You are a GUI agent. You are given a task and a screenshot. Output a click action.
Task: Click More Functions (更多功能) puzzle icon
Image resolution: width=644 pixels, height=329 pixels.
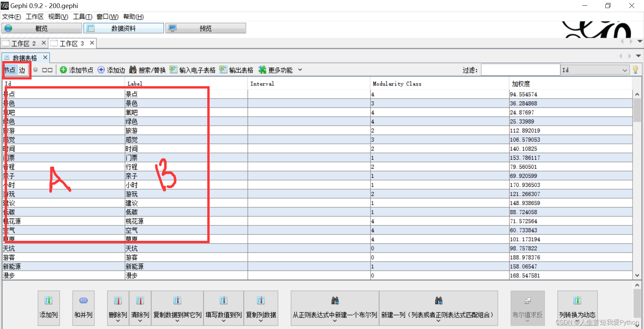tap(262, 70)
